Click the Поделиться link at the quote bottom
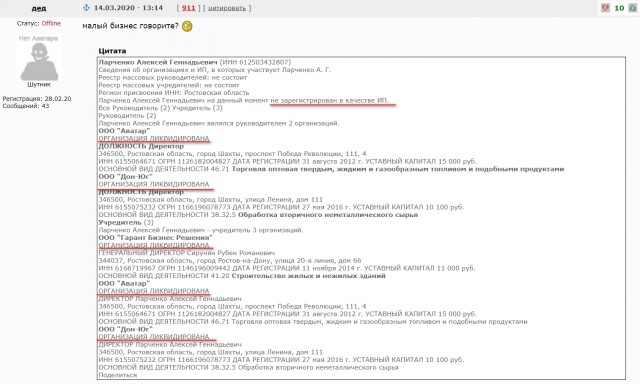Viewport: 640px width, 384px height. coord(118,375)
